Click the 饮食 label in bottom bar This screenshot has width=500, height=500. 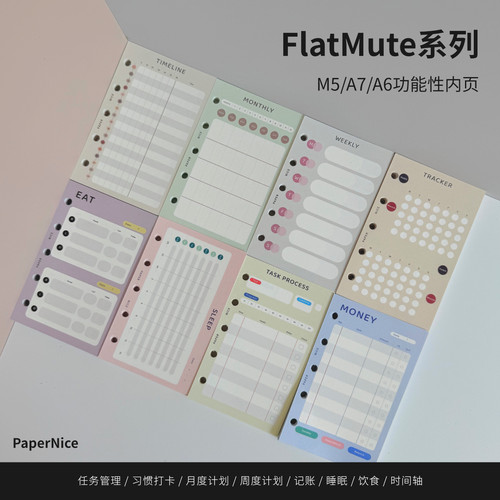(369, 481)
